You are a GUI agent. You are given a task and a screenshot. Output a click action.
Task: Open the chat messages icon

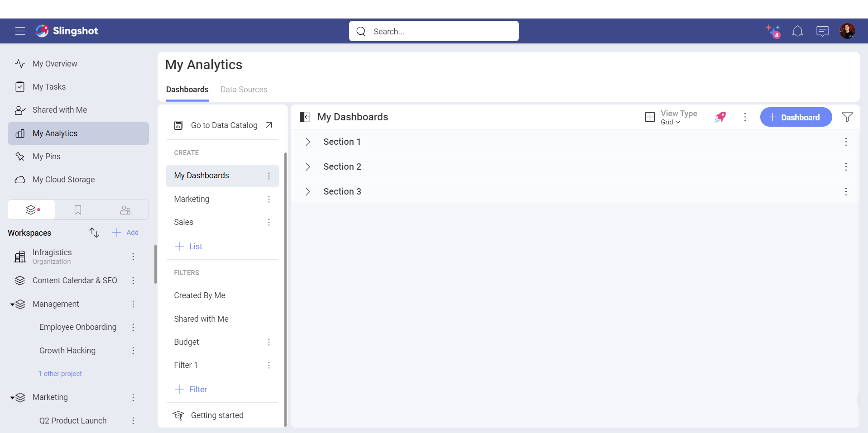[x=822, y=31]
